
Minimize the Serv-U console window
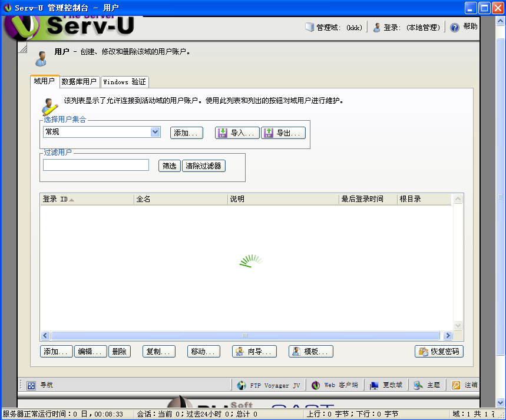point(471,8)
